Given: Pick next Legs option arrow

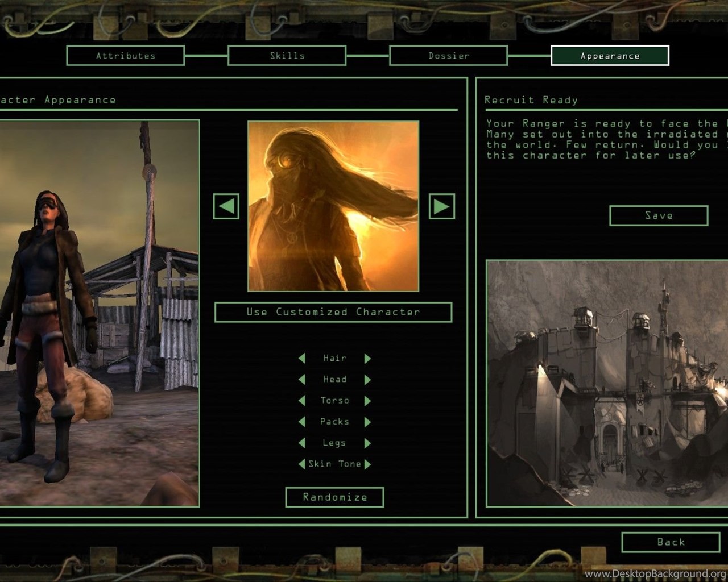Looking at the screenshot, I should [367, 443].
